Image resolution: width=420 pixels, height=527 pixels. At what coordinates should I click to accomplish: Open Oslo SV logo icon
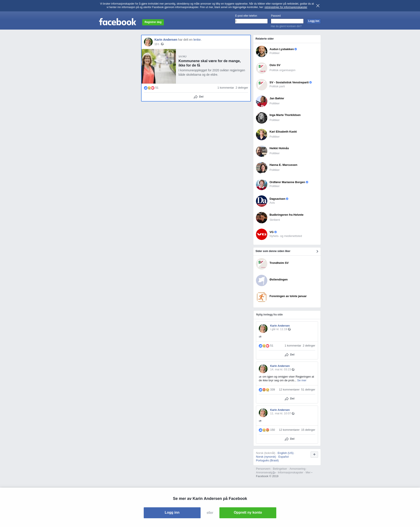261,68
